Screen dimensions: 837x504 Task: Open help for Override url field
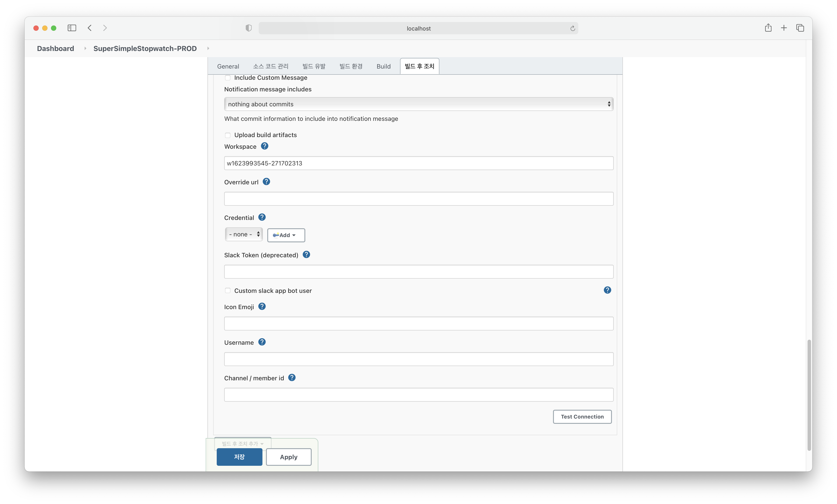[266, 182]
